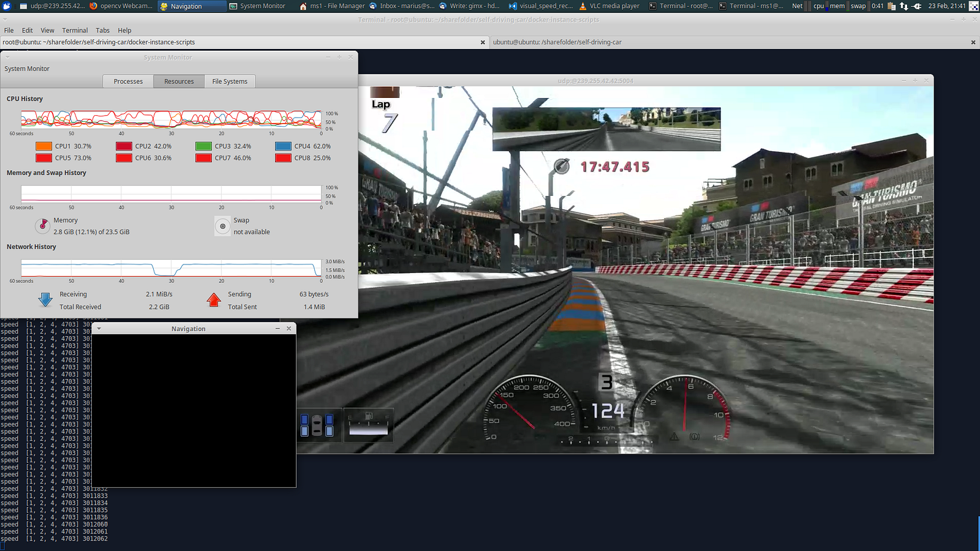Screen dimensions: 980x551
Task: Click the Swap color picker icon
Action: 222,226
